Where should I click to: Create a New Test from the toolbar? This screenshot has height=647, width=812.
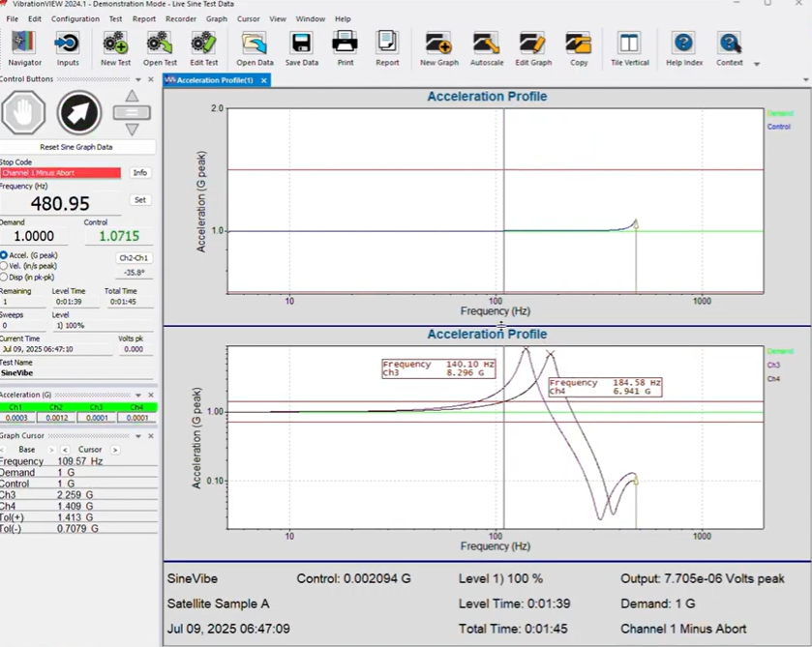[115, 48]
